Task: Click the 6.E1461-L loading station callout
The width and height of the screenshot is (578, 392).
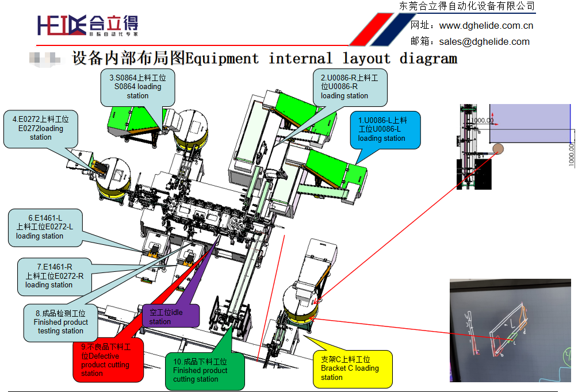Action: [45, 227]
